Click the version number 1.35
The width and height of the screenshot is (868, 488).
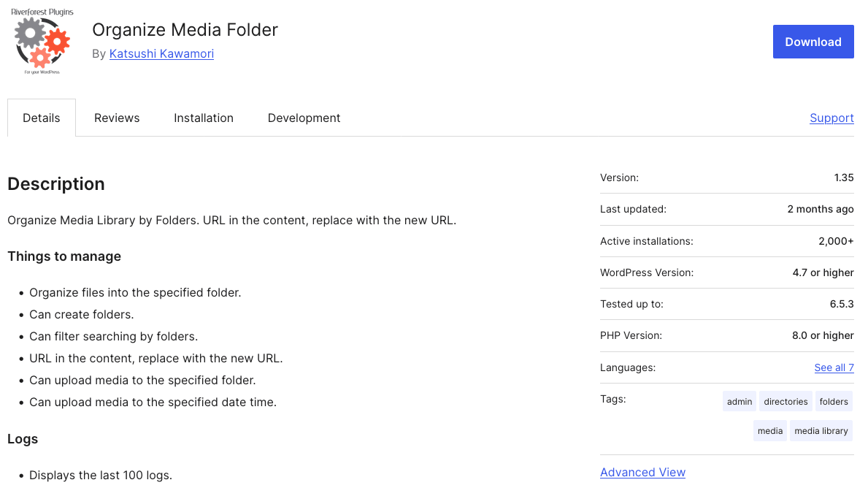843,178
